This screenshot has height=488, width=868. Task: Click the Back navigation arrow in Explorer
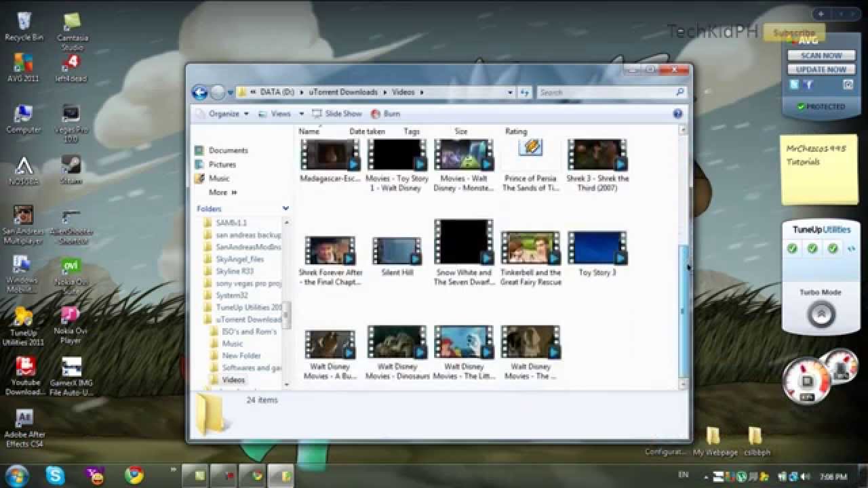click(199, 92)
